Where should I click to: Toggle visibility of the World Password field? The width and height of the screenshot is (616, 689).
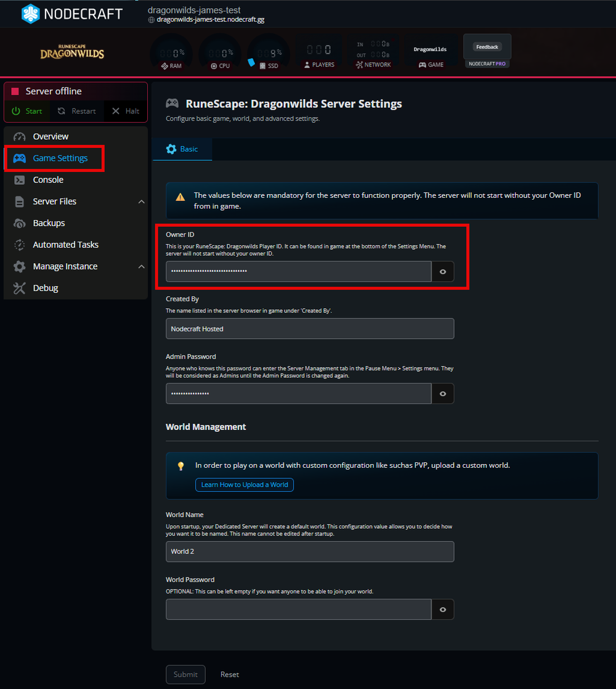click(442, 609)
